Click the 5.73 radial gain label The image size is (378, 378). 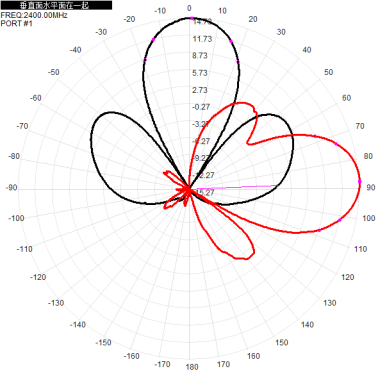coord(200,73)
